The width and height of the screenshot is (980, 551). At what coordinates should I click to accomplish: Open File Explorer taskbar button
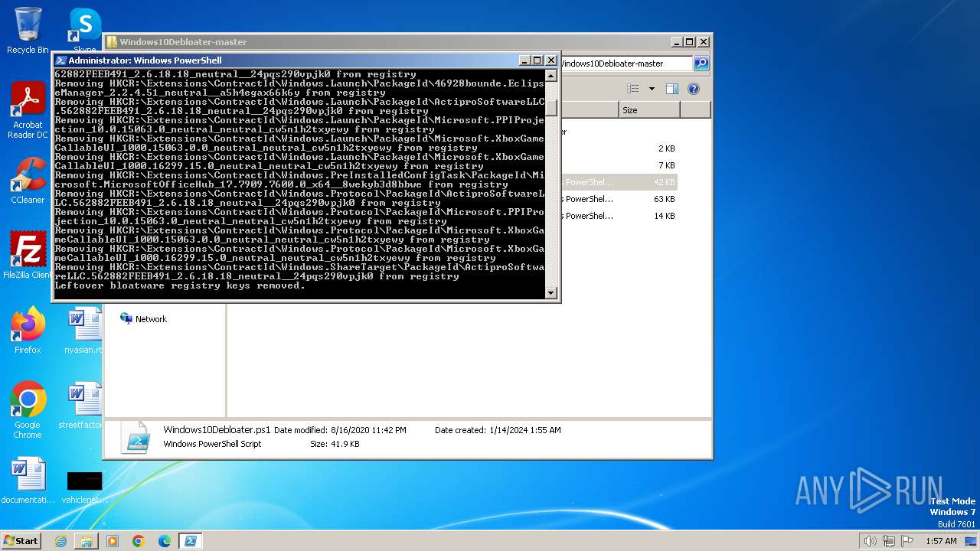click(x=87, y=541)
